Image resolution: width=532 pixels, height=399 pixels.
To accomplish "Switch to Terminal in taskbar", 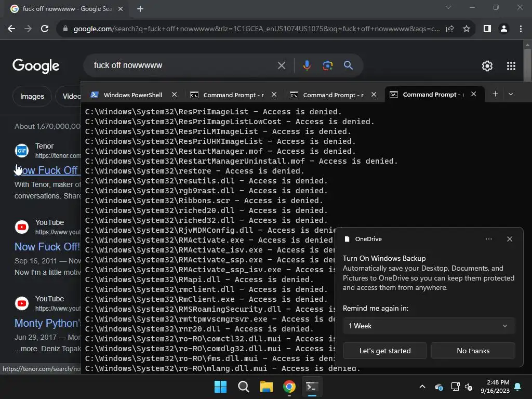I will click(x=312, y=387).
